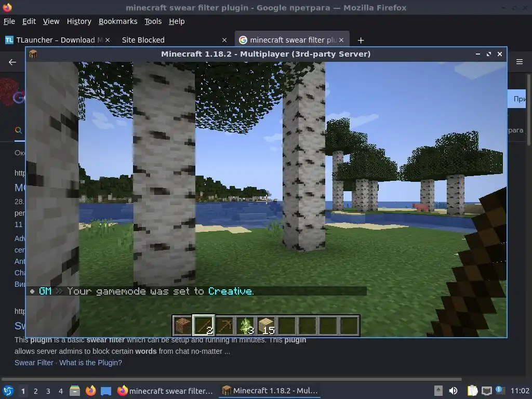The height and width of the screenshot is (399, 532).
Task: Minimize the Minecraft window
Action: (x=478, y=54)
